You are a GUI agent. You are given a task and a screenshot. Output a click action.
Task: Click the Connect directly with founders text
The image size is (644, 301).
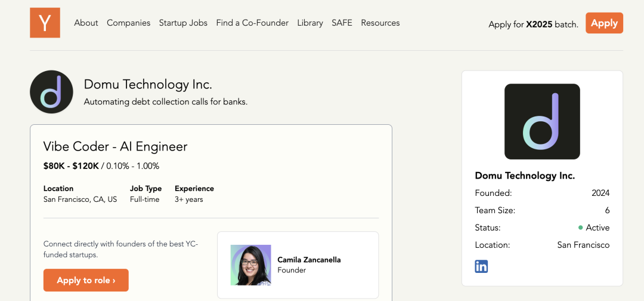pyautogui.click(x=120, y=249)
